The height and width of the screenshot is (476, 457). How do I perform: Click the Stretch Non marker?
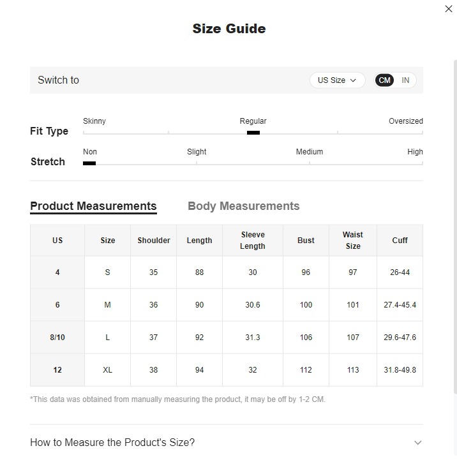coord(89,163)
